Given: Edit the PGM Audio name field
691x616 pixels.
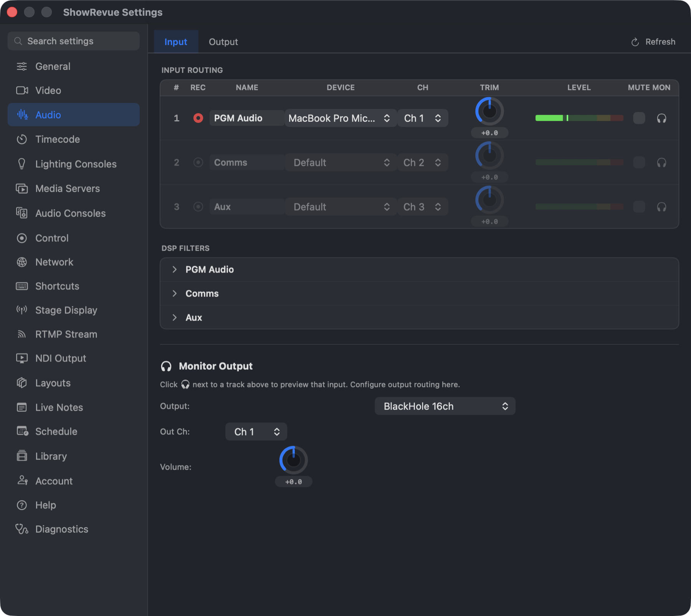Looking at the screenshot, I should pyautogui.click(x=247, y=118).
